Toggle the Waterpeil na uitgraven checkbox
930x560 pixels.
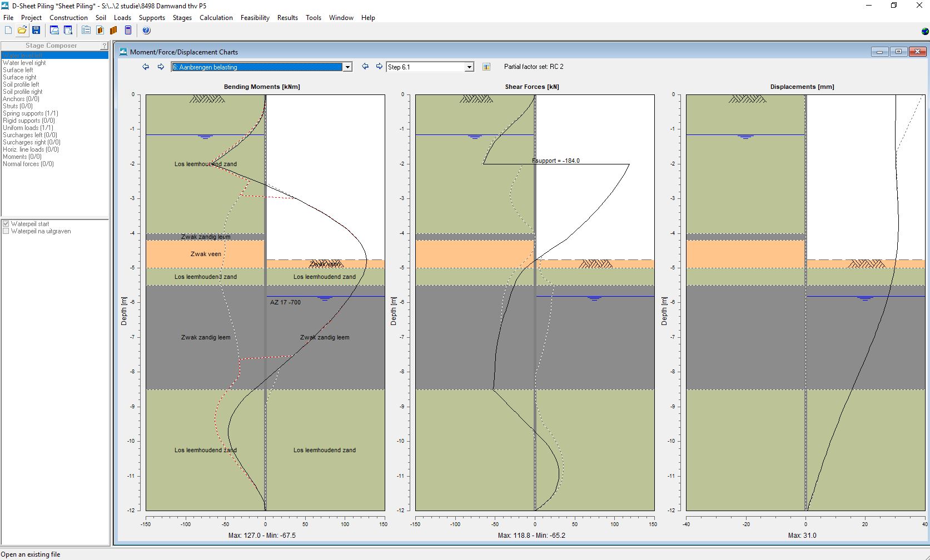coord(6,231)
